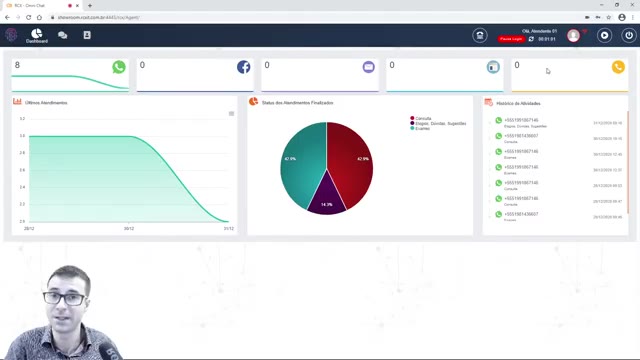Image resolution: width=640 pixels, height=360 pixels.
Task: Click the Status dos Atendimentos pie icon
Action: point(253,102)
